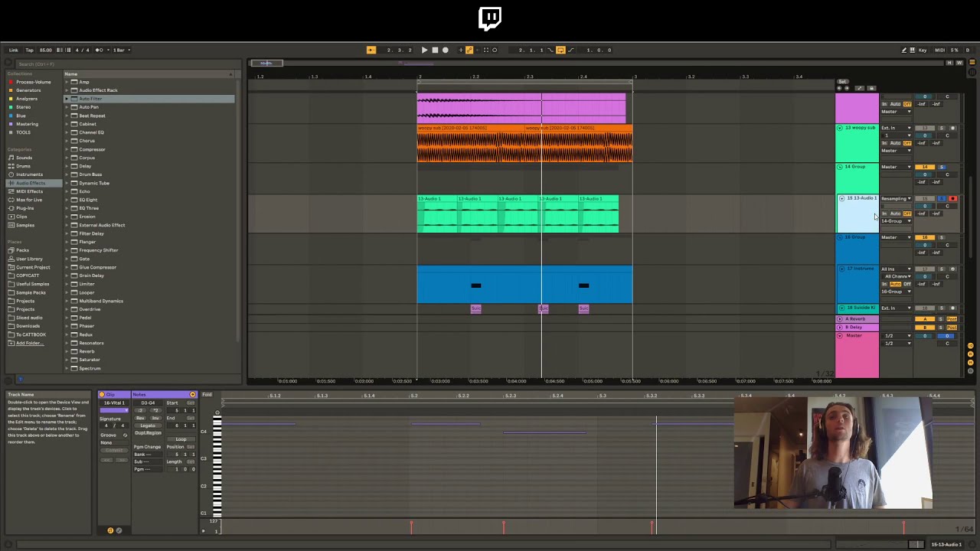Toggle the 16 Group track activator
This screenshot has height=551, width=980.
pyautogui.click(x=925, y=237)
